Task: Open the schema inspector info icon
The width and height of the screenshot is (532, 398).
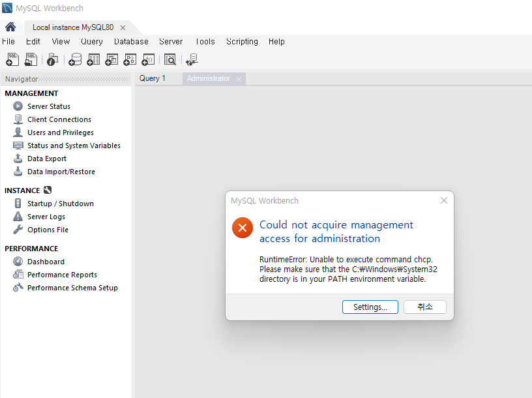Action: point(52,59)
